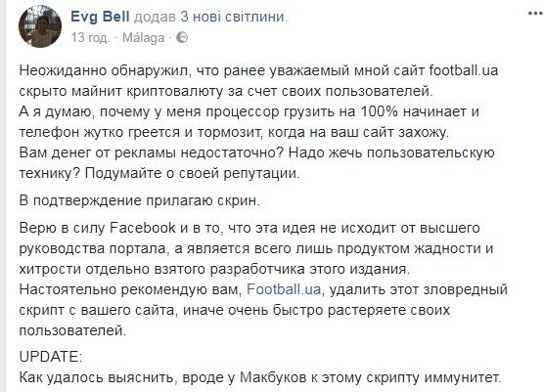The height and width of the screenshot is (392, 544).
Task: Click the sentence 'Подумайте о своей репутации'
Action: pos(192,173)
